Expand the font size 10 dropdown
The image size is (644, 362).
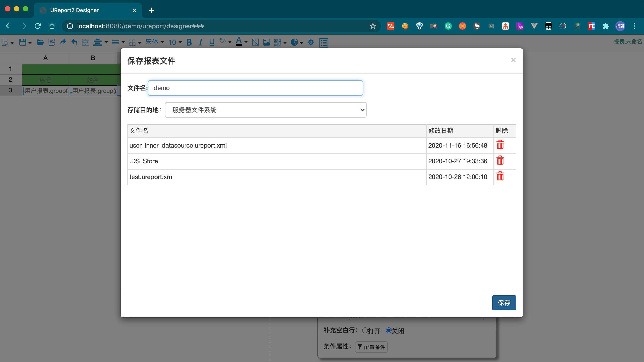[175, 42]
